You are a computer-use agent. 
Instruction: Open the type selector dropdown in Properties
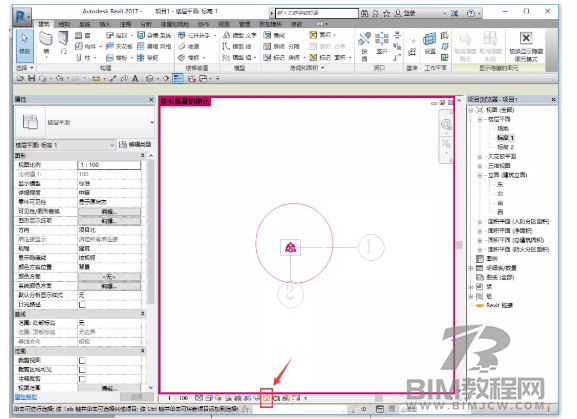pos(152,122)
